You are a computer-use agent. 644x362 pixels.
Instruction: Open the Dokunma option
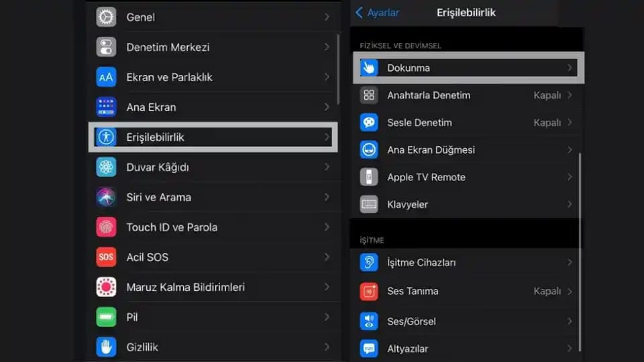468,68
